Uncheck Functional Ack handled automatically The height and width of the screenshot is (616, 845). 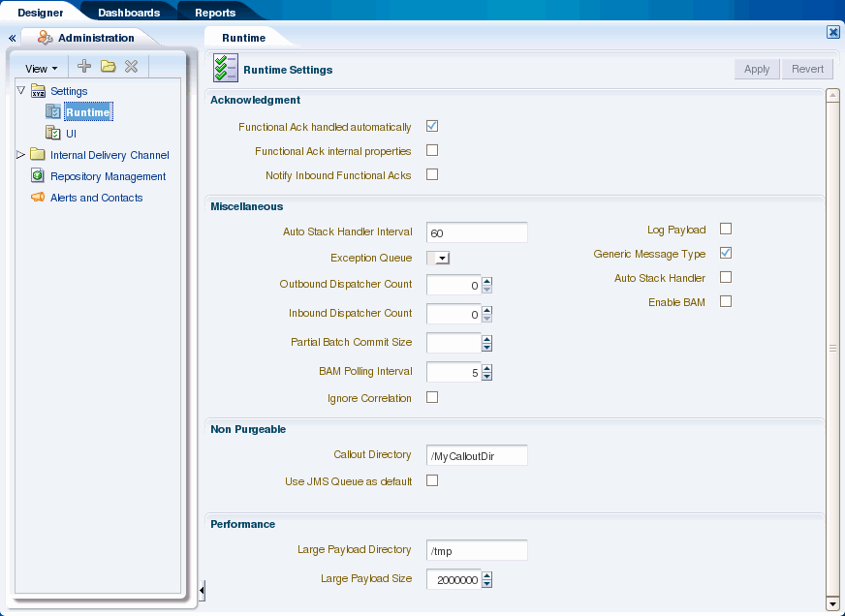point(432,126)
